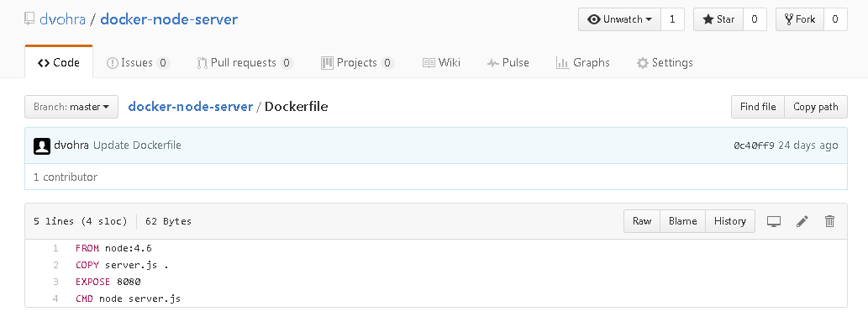Go to the Wiki tab
Image resolution: width=868 pixels, height=312 pixels.
(x=441, y=62)
